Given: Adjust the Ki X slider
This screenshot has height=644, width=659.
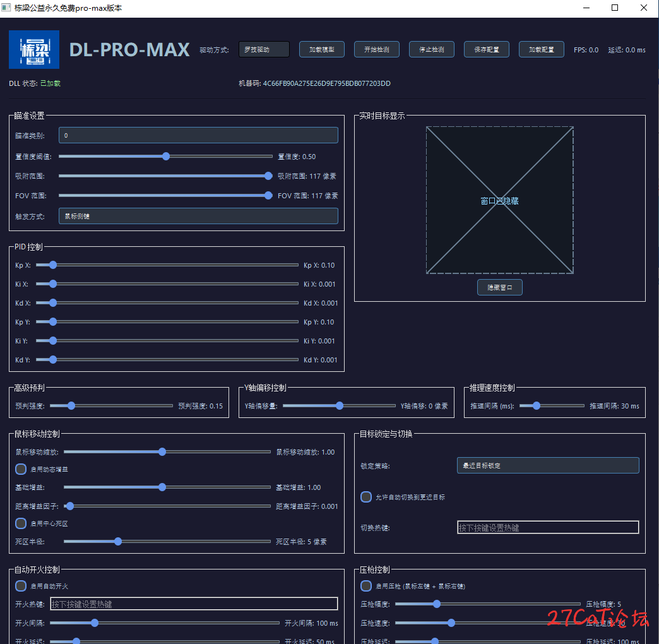Looking at the screenshot, I should [x=167, y=283].
